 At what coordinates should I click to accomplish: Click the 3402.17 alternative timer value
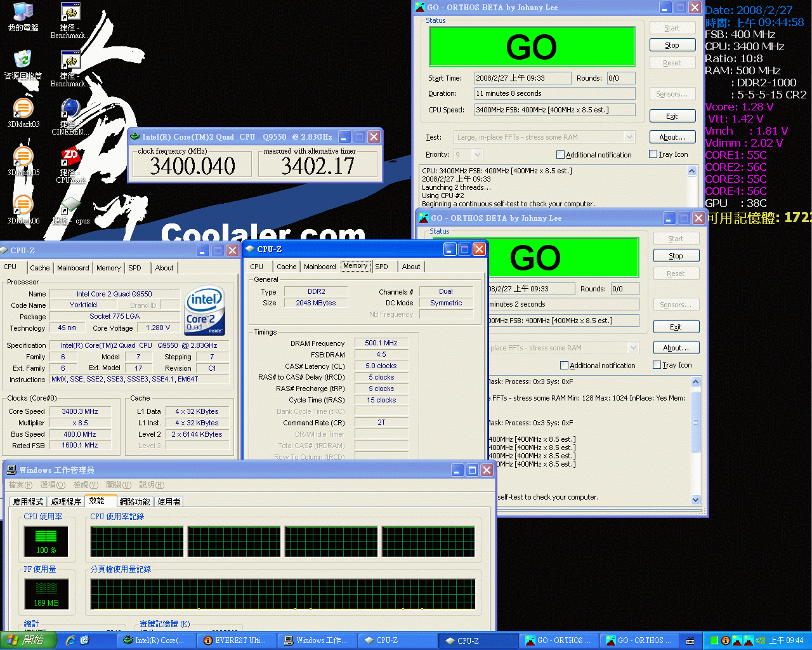(318, 166)
